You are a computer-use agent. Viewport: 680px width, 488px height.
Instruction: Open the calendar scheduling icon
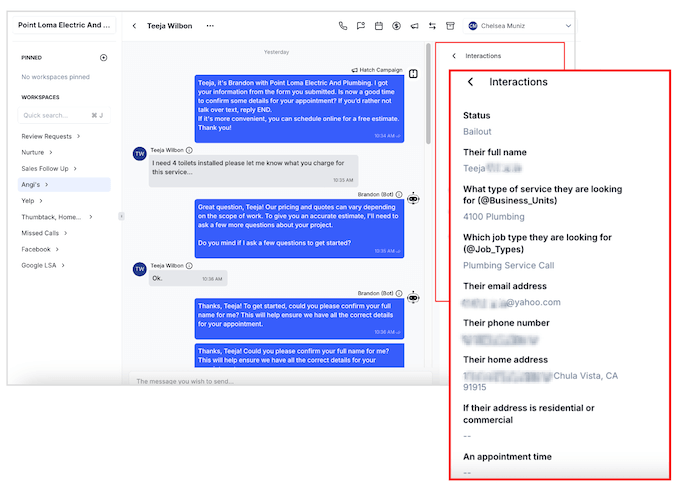pyautogui.click(x=379, y=26)
